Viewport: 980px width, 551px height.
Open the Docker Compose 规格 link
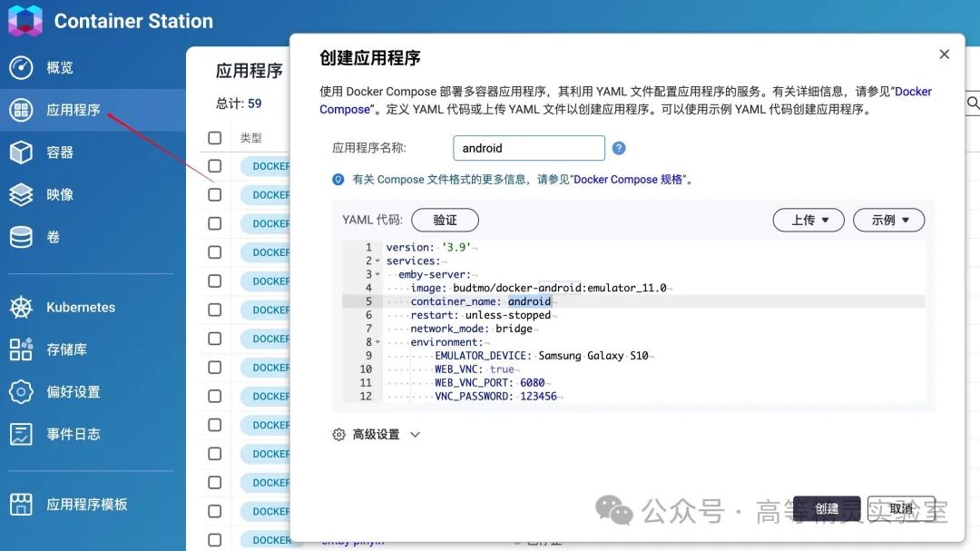click(x=628, y=180)
